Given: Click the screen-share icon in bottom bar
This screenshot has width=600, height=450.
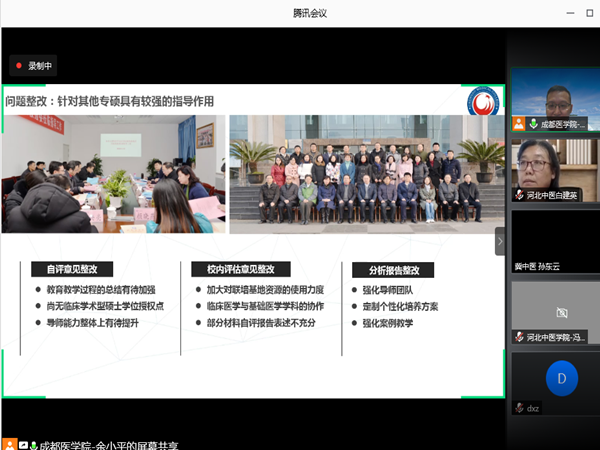Looking at the screenshot, I should (x=22, y=444).
